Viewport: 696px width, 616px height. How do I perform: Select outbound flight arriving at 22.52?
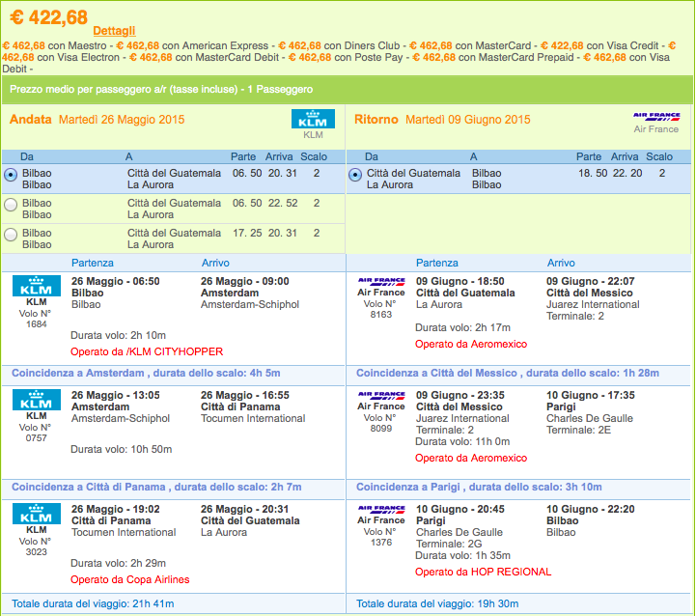tap(11, 205)
